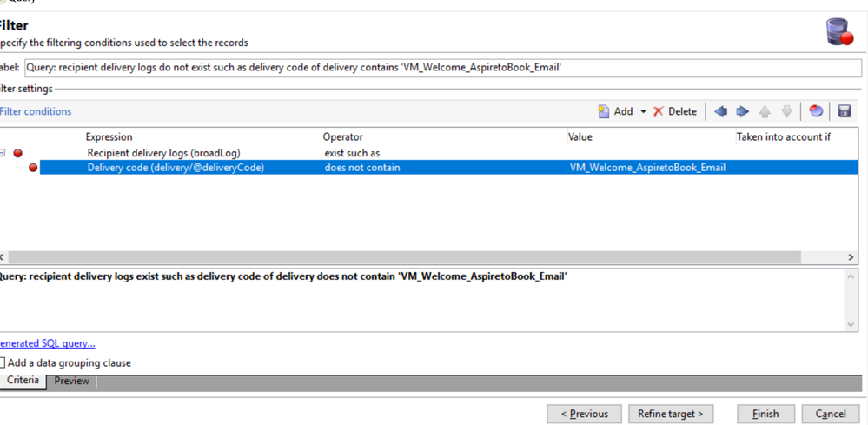868x425 pixels.
Task: Collapse the Recipient delivery logs tree node
Action: 3,153
